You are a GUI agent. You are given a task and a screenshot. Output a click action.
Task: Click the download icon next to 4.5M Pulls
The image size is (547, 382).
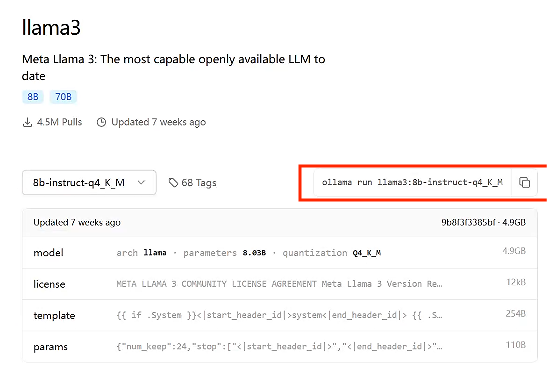click(x=27, y=122)
